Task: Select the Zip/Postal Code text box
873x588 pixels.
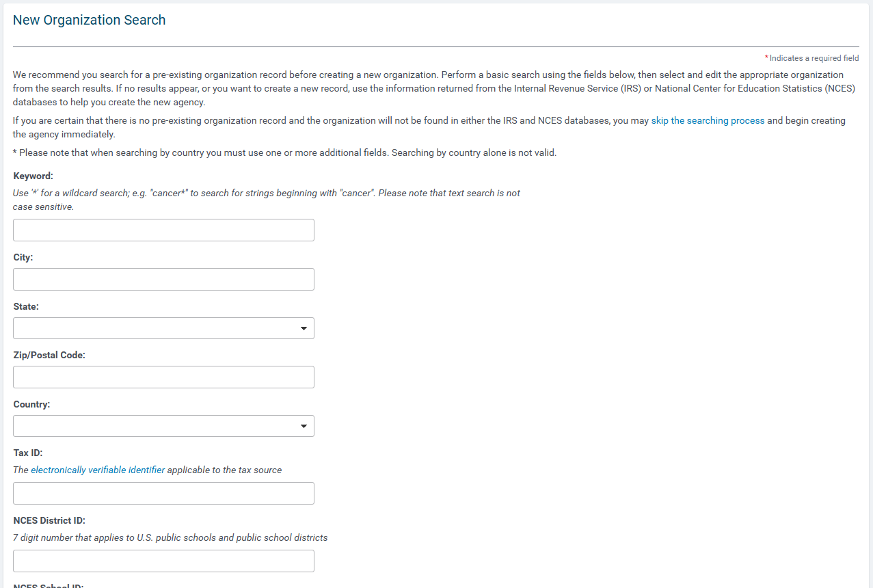Action: point(163,377)
